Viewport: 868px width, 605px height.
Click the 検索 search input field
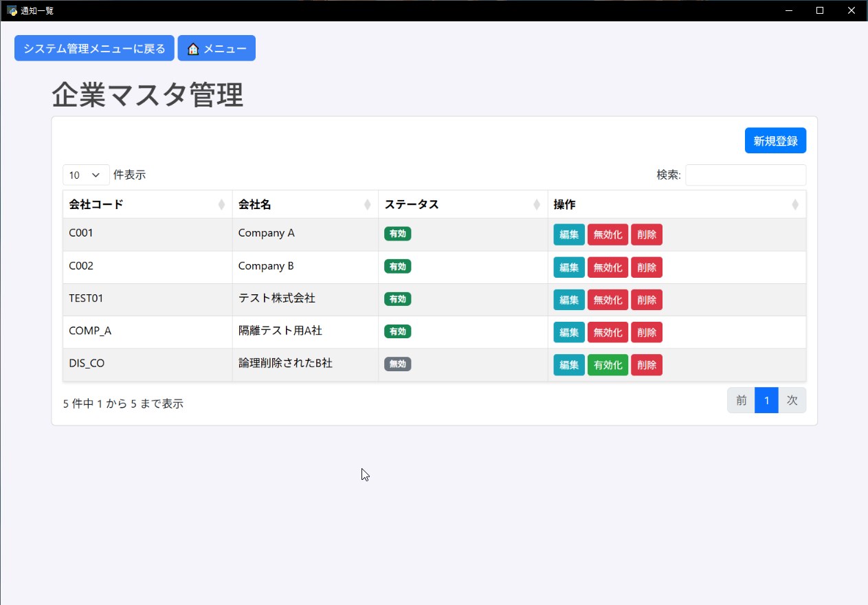click(x=746, y=175)
